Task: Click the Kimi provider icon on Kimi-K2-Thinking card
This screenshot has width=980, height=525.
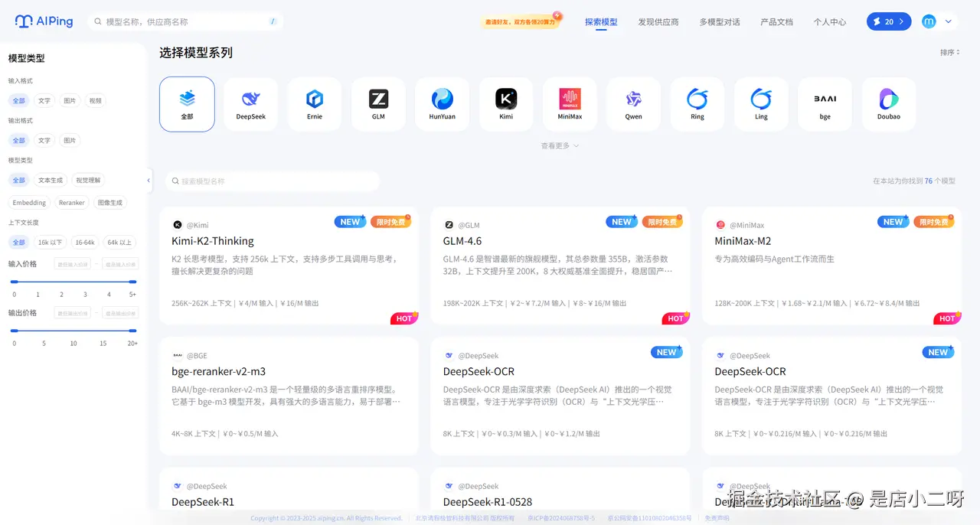Action: pos(178,225)
